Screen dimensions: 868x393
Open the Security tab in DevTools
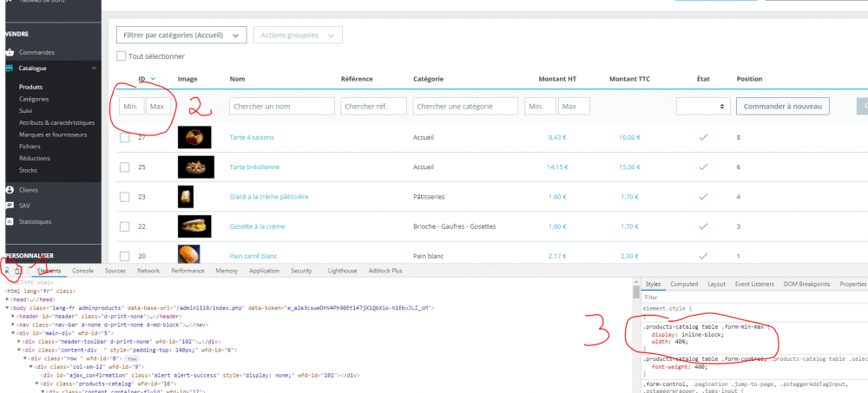coord(301,271)
